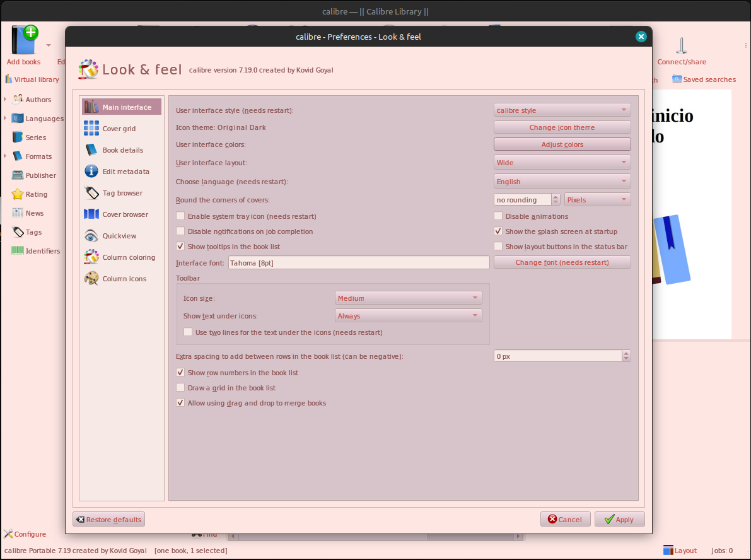
Task: Click the Add books icon in the main toolbar
Action: (25, 40)
